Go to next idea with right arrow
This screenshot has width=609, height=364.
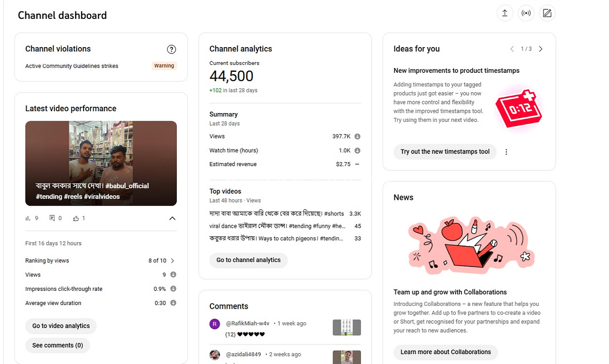point(541,49)
